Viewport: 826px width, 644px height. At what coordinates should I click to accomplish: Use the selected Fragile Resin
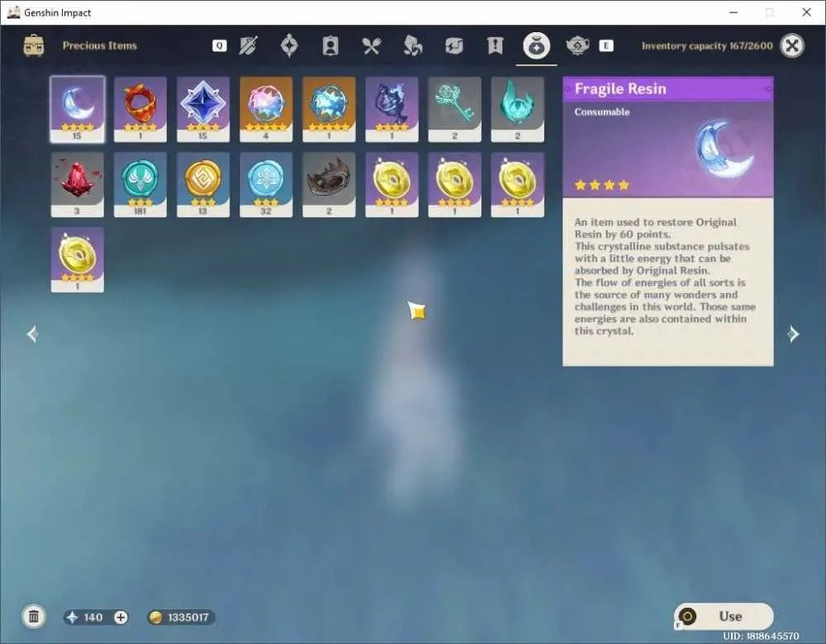[x=724, y=616]
